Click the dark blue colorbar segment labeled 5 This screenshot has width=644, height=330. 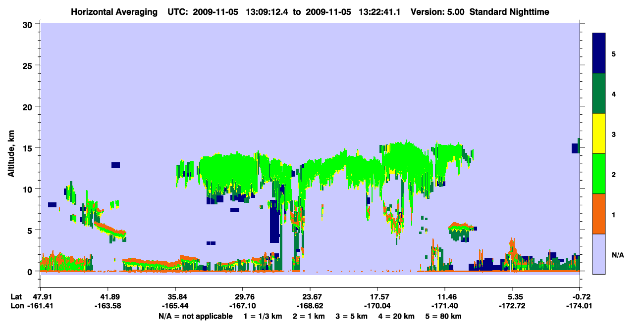click(599, 53)
